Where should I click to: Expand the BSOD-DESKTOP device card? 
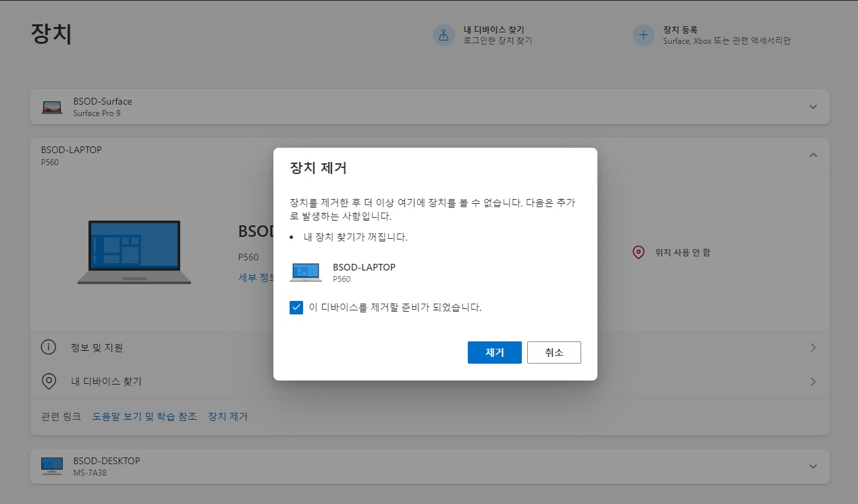pos(813,466)
